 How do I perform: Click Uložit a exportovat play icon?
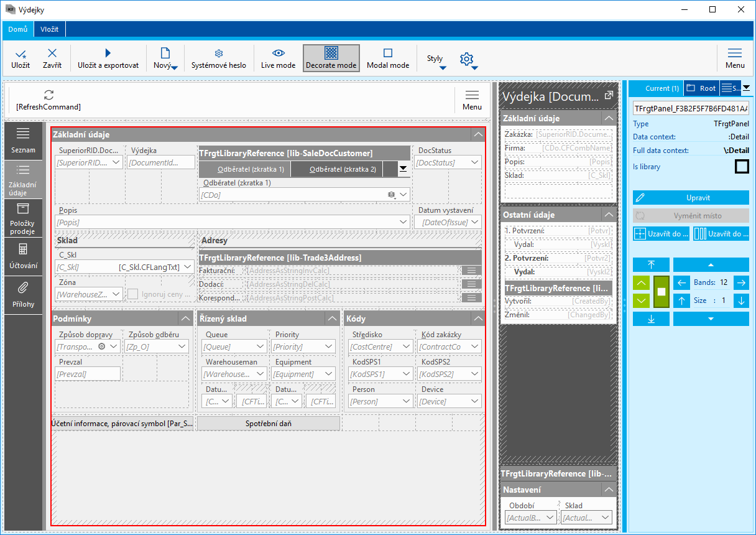(x=108, y=54)
